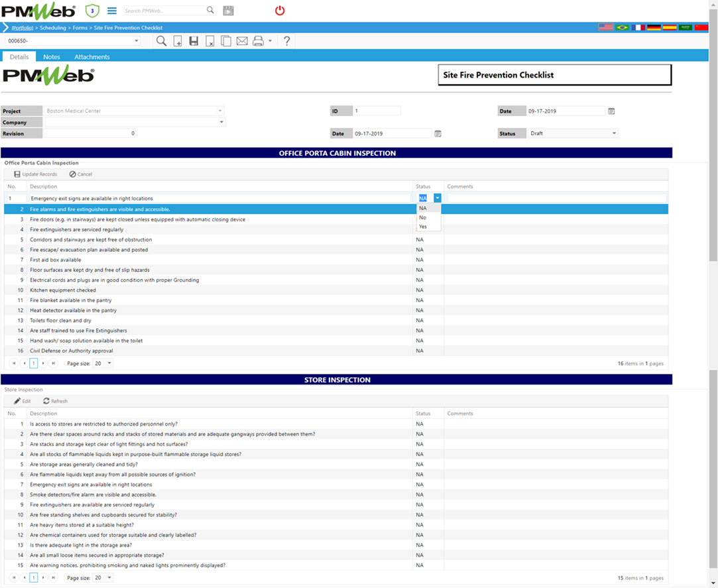Toggle the row 1 Status combo arrow
718x588 pixels.
[x=438, y=198]
